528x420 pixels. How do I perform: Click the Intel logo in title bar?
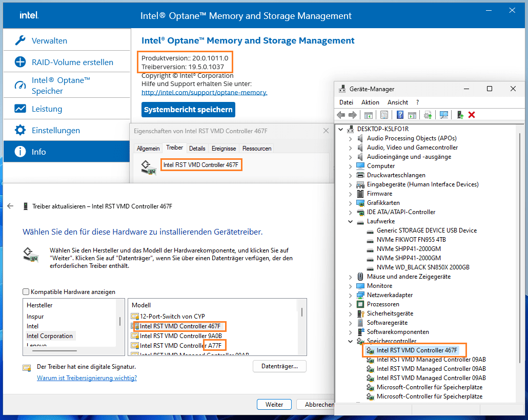29,15
